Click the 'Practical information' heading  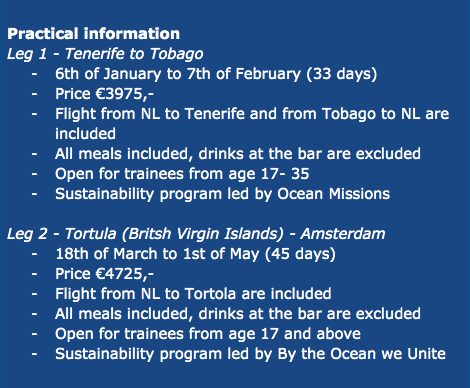(x=93, y=34)
